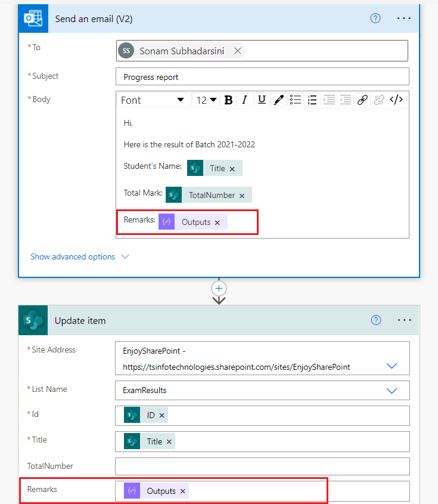Open the List Name dropdown arrow
This screenshot has height=504, width=438.
click(392, 391)
